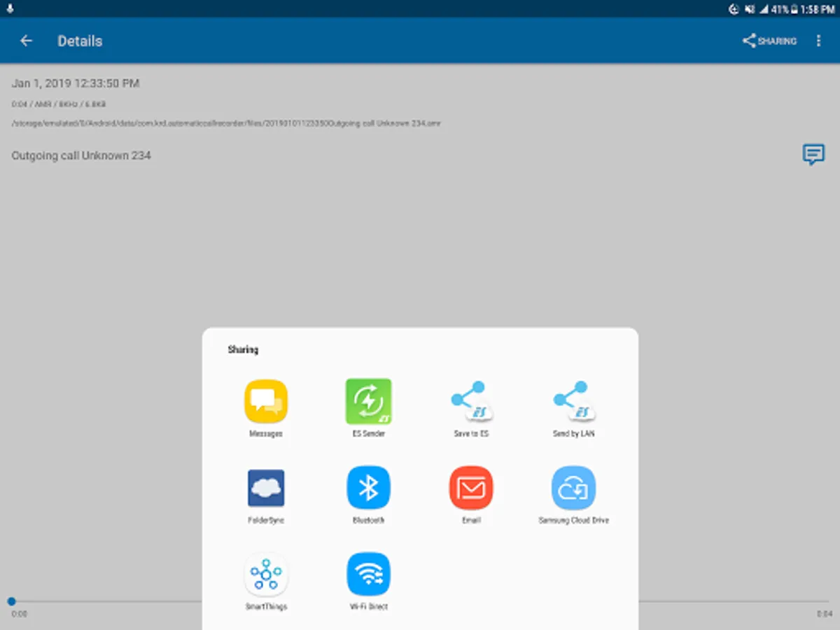
Task: Go back using the arrow icon
Action: pos(26,41)
